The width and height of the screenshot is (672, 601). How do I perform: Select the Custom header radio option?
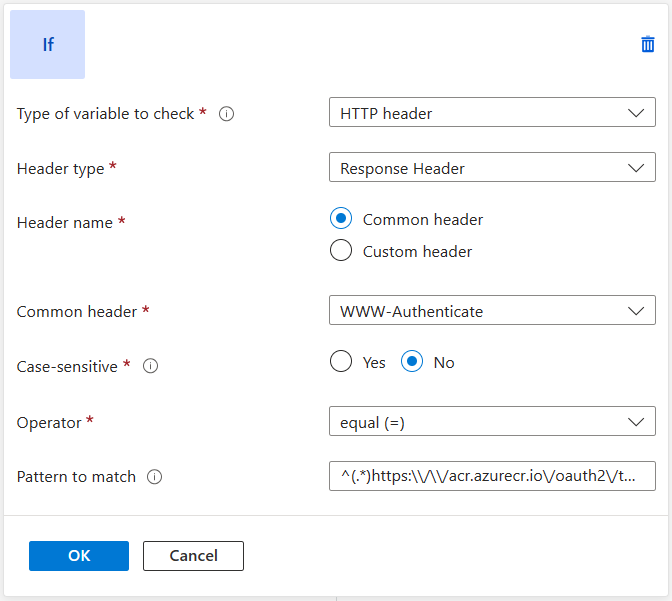[x=341, y=251]
